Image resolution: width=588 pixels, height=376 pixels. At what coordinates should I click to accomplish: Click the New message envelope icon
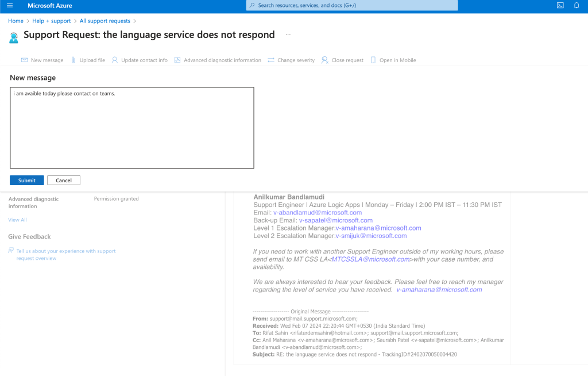pyautogui.click(x=24, y=60)
